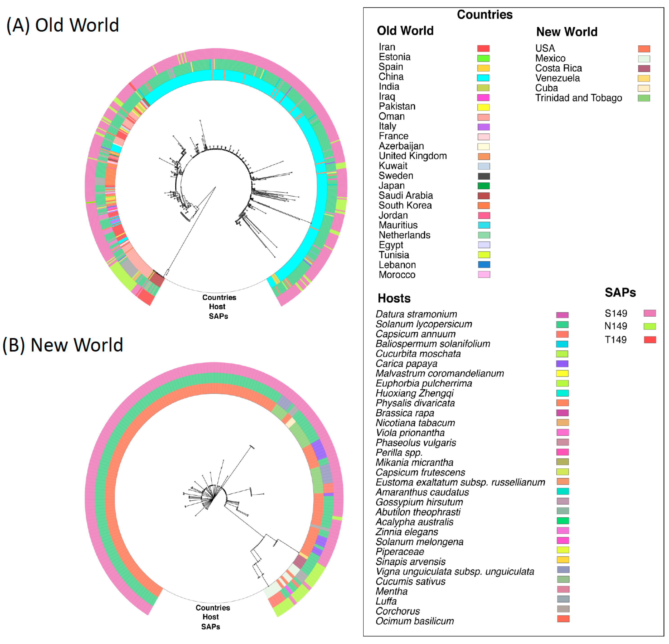The image size is (669, 644).
Task: Select the USA legend color swatch
Action: pos(644,49)
